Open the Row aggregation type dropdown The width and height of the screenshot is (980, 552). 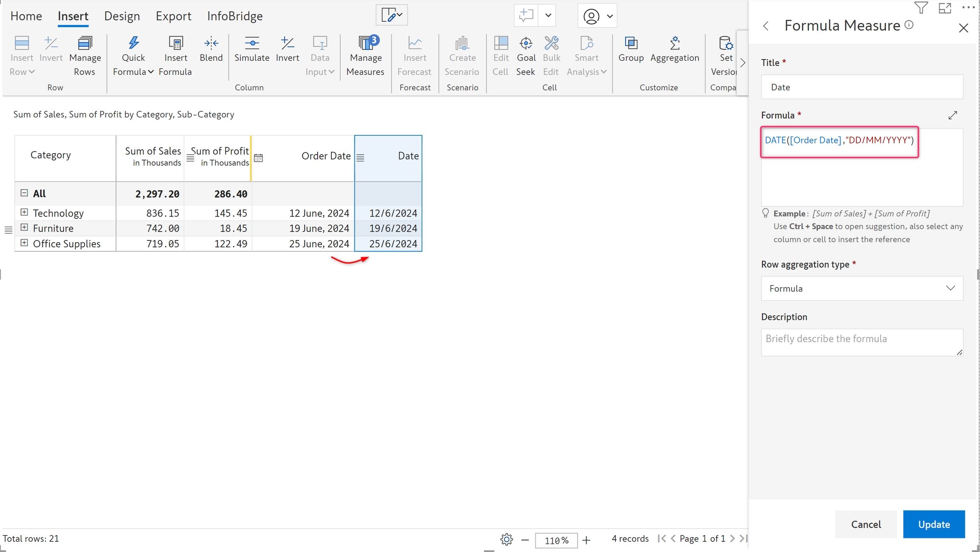[x=862, y=288]
